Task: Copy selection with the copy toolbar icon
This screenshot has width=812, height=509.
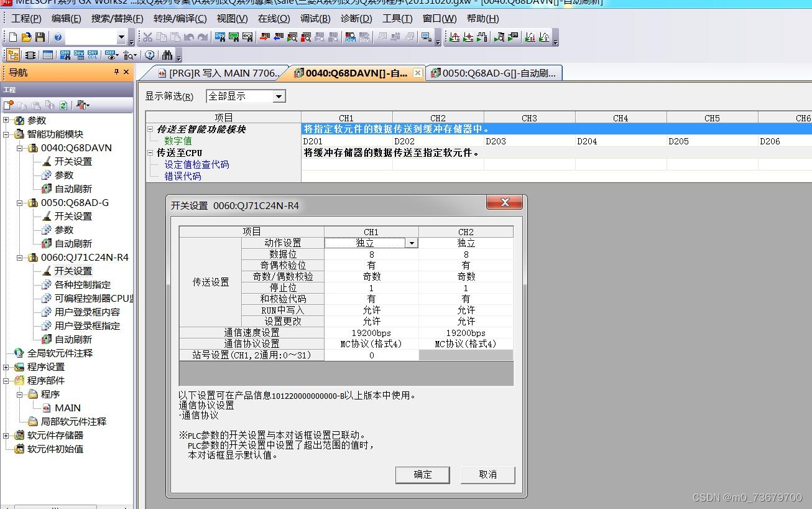Action: click(x=161, y=37)
